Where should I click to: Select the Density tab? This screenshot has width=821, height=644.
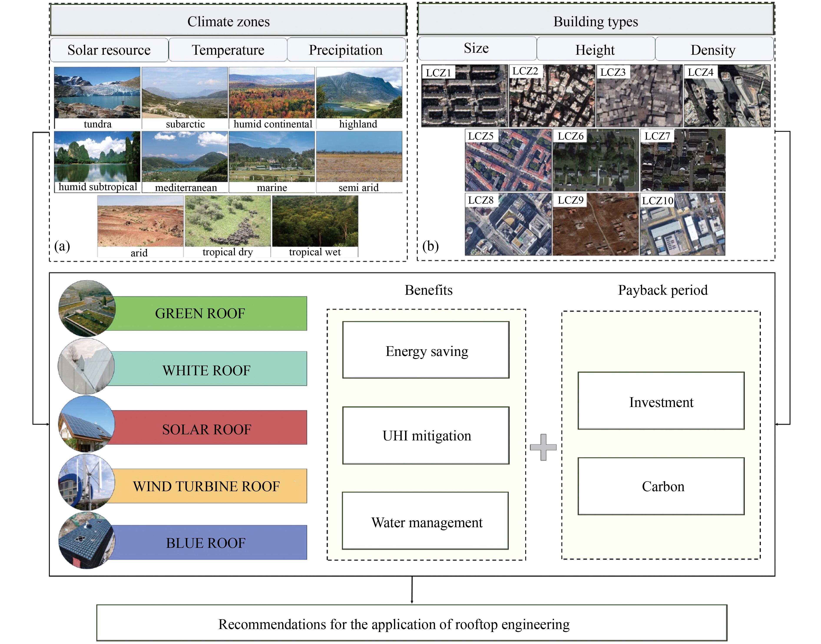[713, 49]
